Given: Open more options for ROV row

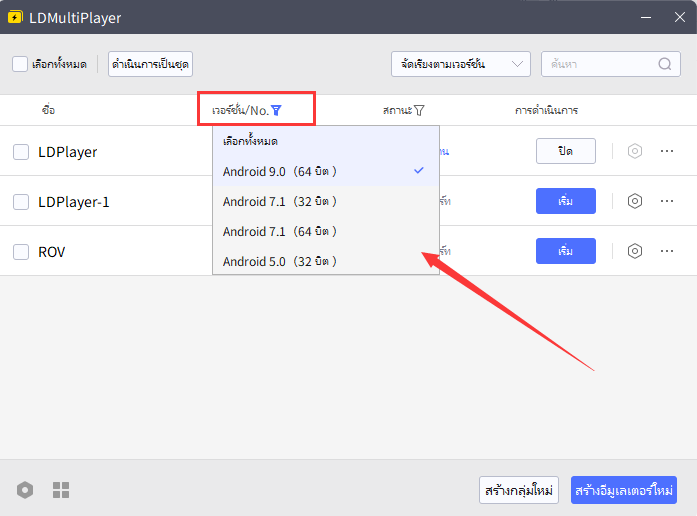Looking at the screenshot, I should click(667, 251).
